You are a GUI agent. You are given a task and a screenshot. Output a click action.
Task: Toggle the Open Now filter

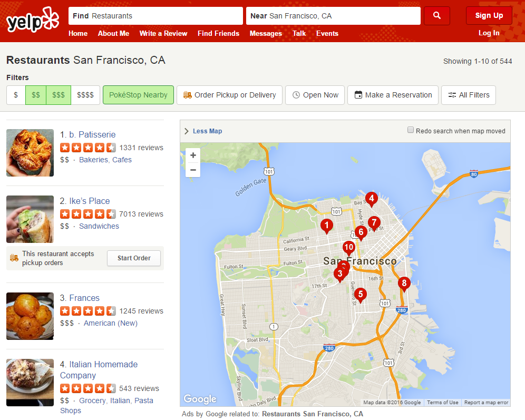315,95
